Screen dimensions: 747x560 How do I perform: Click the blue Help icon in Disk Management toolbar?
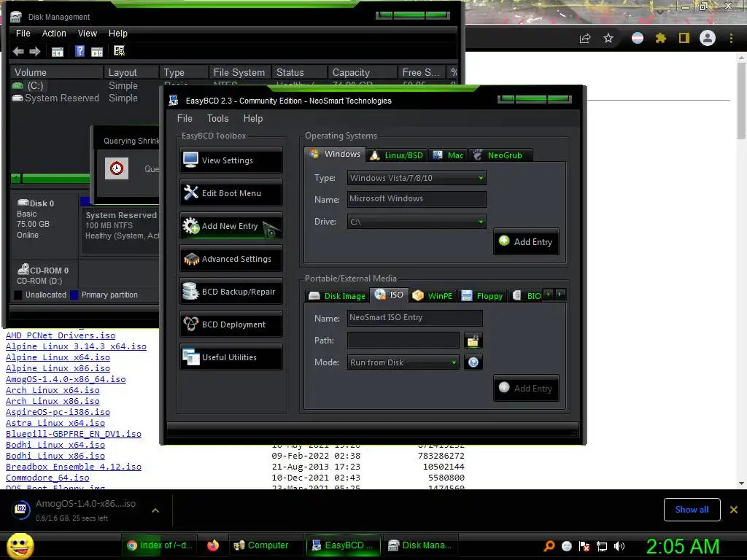coord(80,51)
